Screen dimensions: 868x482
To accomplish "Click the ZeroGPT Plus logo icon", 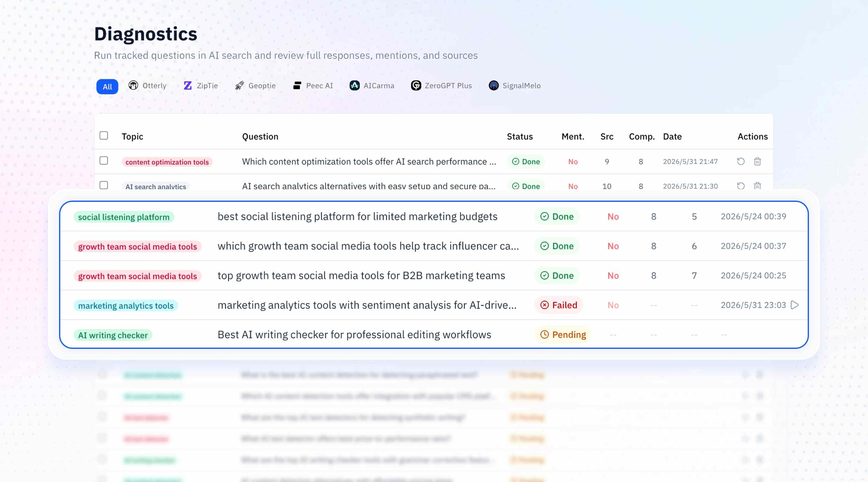I will coord(416,86).
